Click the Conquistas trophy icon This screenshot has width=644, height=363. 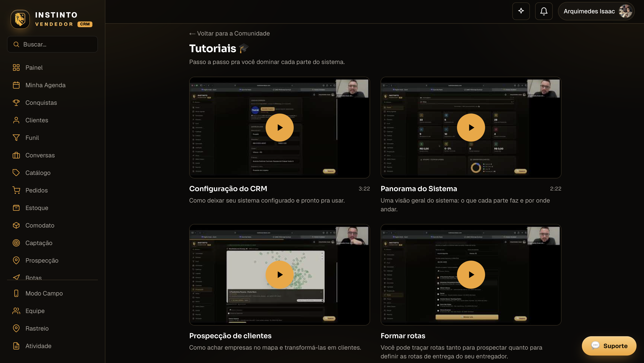[16, 103]
